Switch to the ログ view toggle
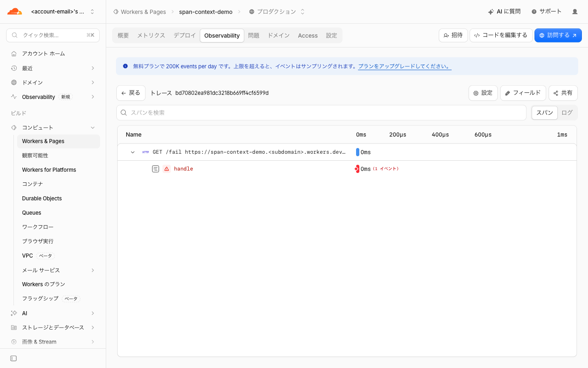Image resolution: width=588 pixels, height=368 pixels. [x=567, y=113]
